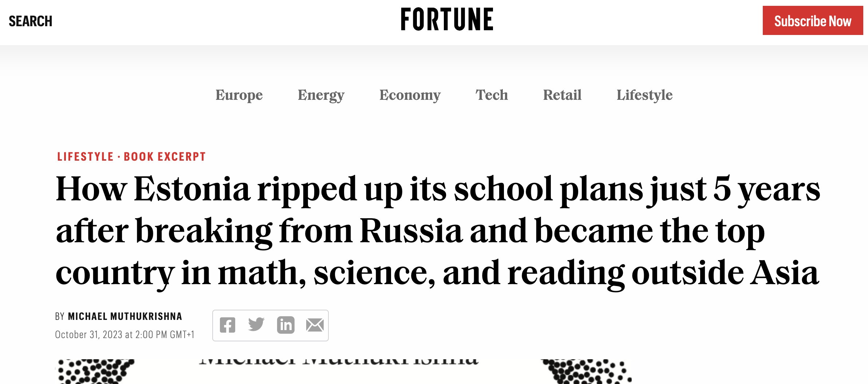
Task: Click the Subscribe Now button
Action: coord(813,20)
